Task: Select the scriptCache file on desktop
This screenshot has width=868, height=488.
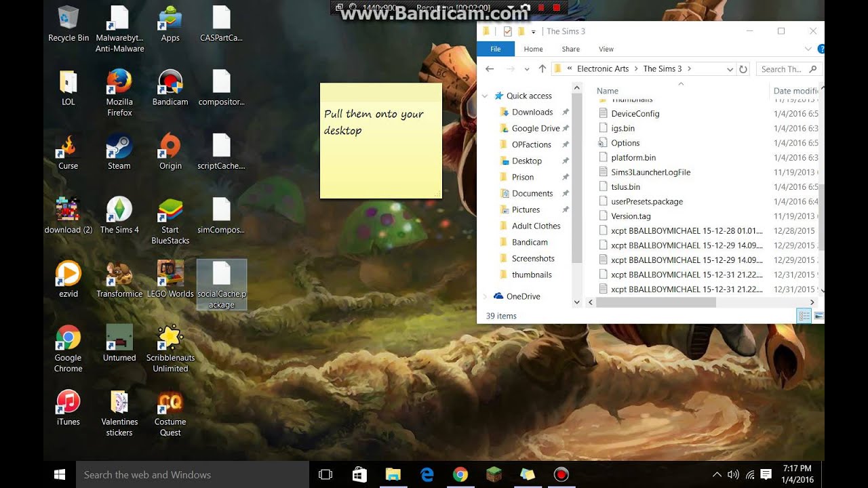Action: pyautogui.click(x=221, y=152)
